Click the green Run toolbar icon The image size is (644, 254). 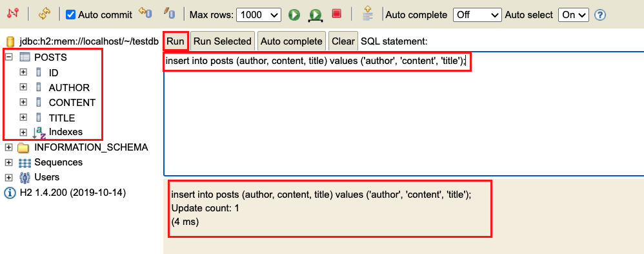tap(294, 15)
